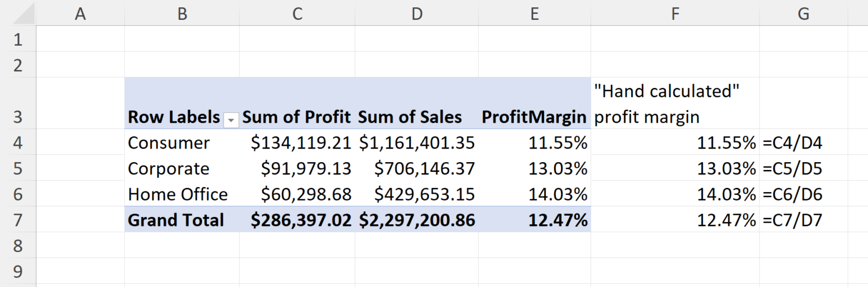Select the Grand Total label cell

point(176,220)
